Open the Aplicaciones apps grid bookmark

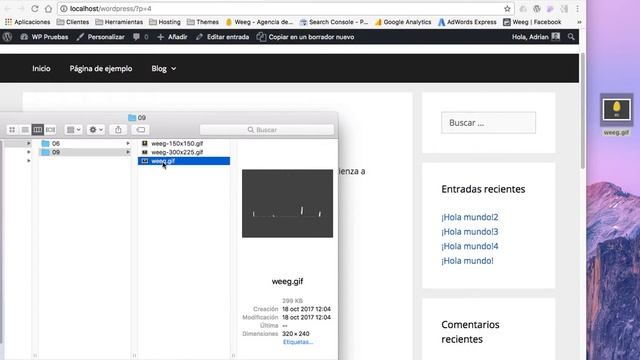(27, 22)
